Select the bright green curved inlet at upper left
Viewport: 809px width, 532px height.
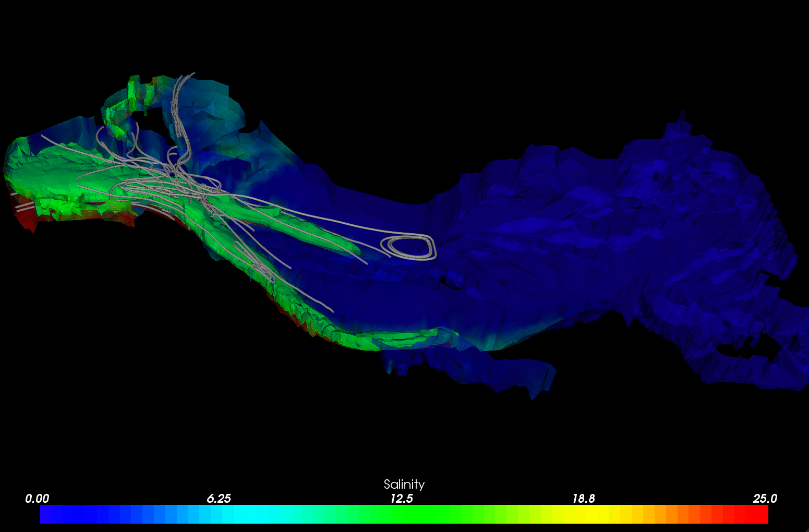point(123,107)
